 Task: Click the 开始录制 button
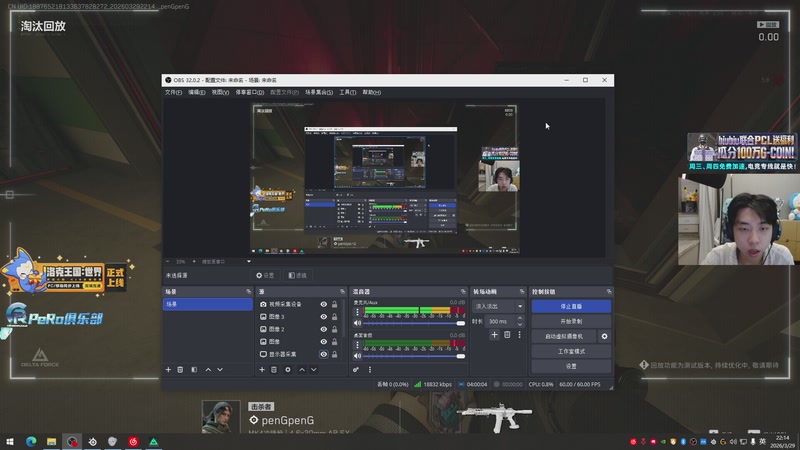[x=571, y=321]
